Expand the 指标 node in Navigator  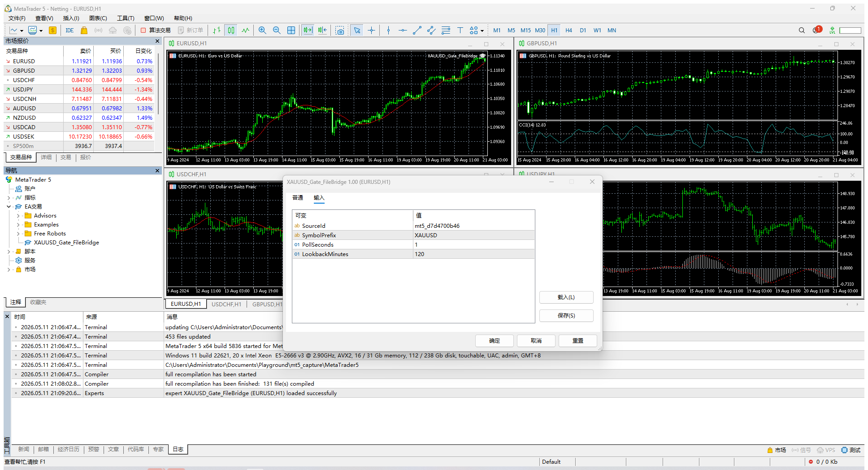coord(9,198)
